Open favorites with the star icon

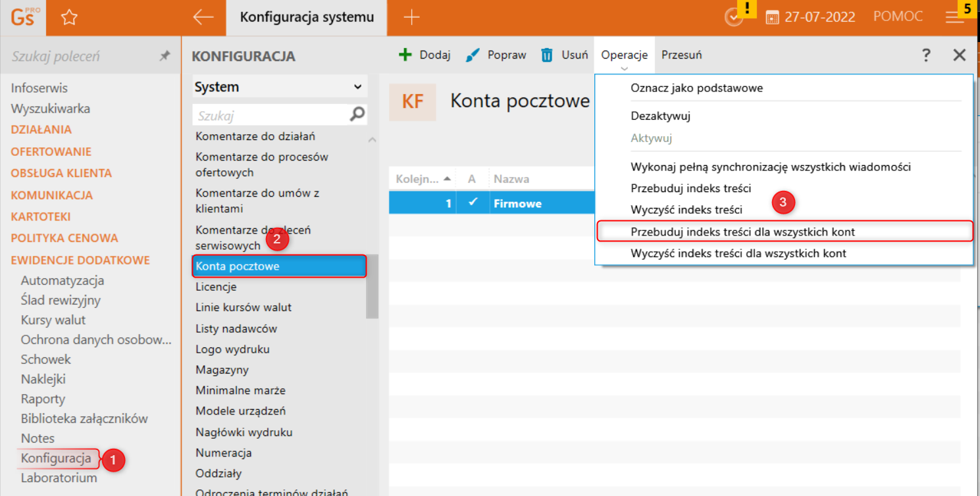click(x=69, y=18)
